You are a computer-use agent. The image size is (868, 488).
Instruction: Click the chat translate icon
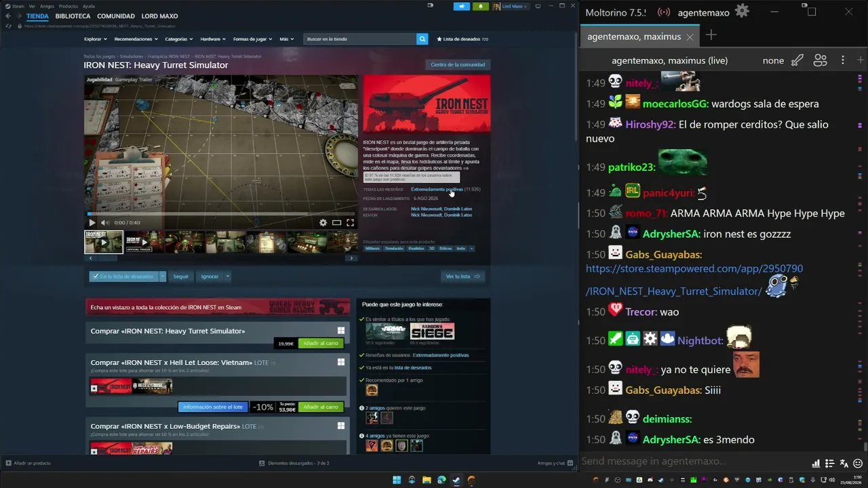(x=844, y=463)
